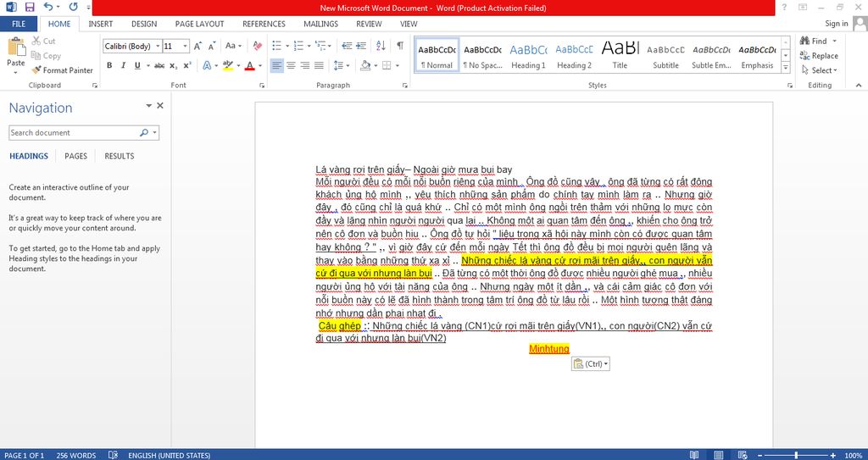
Task: Apply yellow text highlight color
Action: [x=227, y=65]
